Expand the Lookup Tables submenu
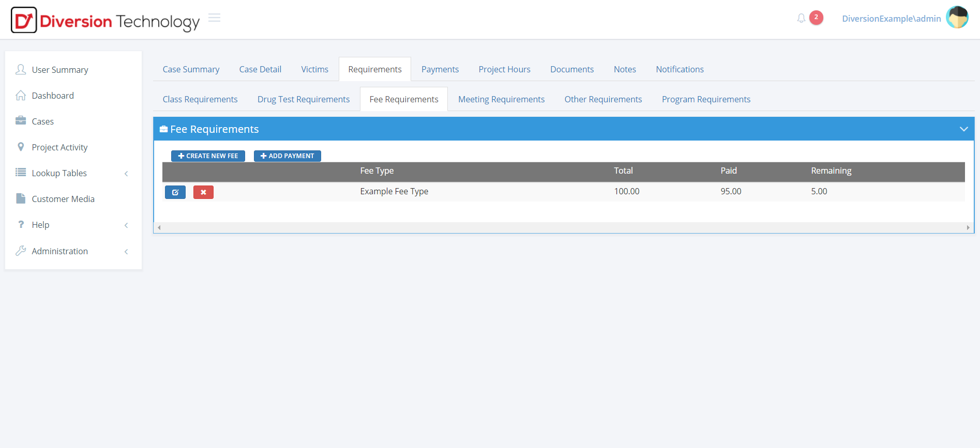This screenshot has width=980, height=448. pyautogui.click(x=126, y=174)
